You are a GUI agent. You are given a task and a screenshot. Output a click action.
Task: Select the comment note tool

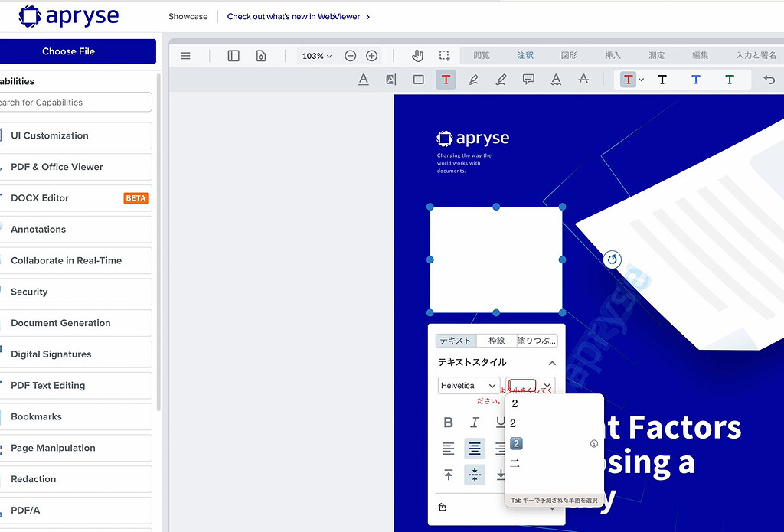pos(528,80)
